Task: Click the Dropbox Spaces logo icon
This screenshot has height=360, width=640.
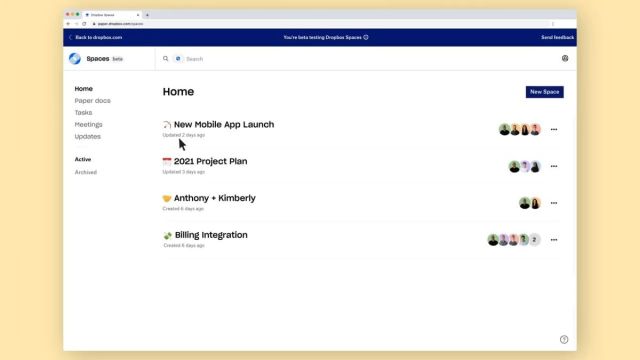Action: (75, 58)
